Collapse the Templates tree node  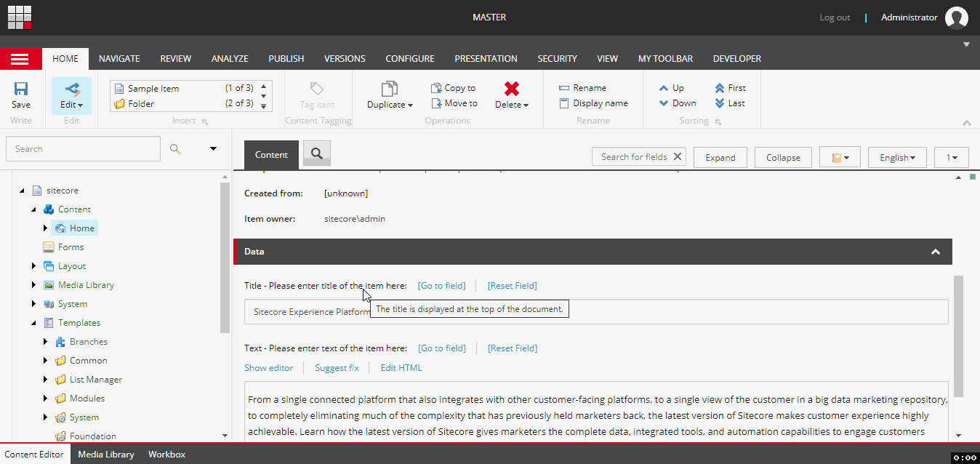[33, 323]
